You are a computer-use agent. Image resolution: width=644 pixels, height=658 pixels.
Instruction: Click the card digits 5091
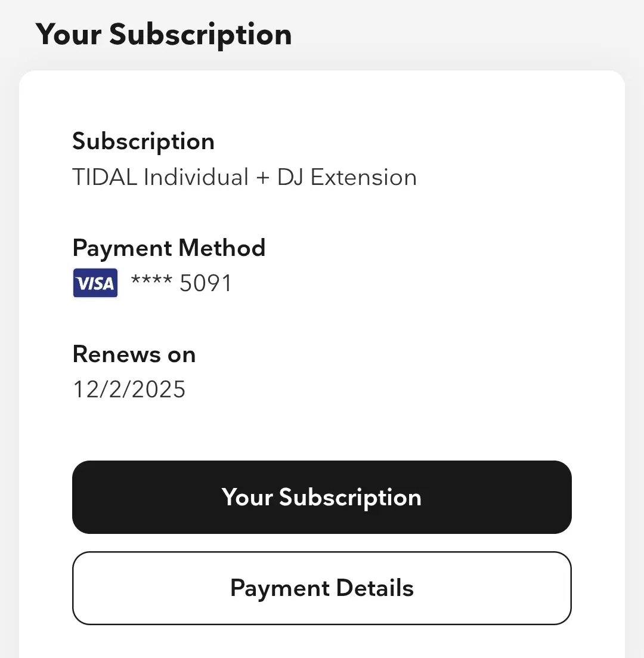206,283
